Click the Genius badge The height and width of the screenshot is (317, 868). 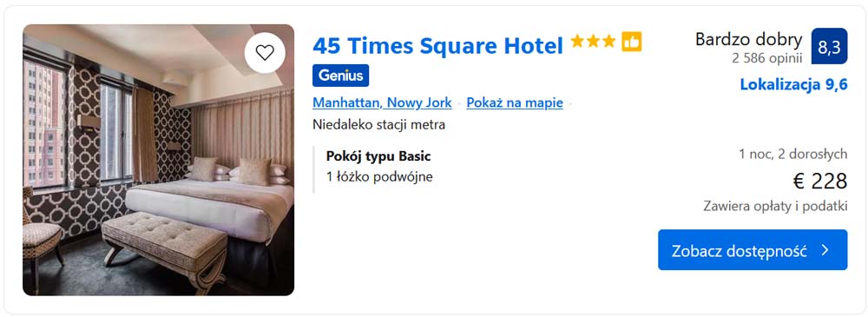coord(340,76)
